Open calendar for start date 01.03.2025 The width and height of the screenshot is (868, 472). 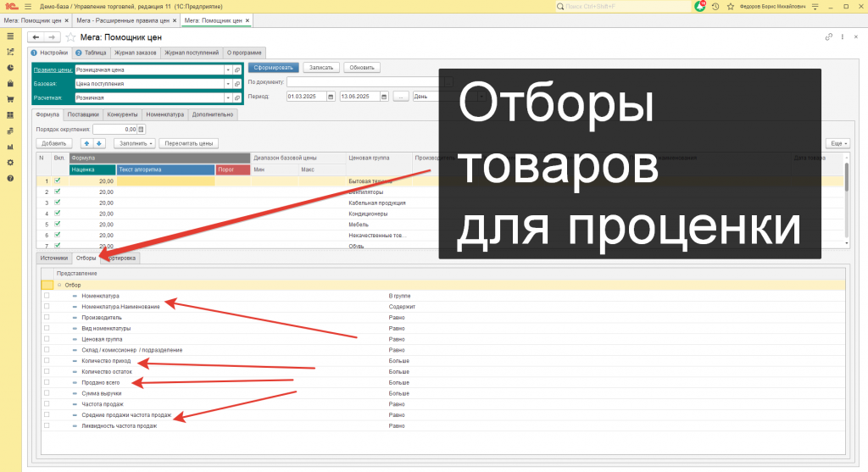(x=331, y=97)
